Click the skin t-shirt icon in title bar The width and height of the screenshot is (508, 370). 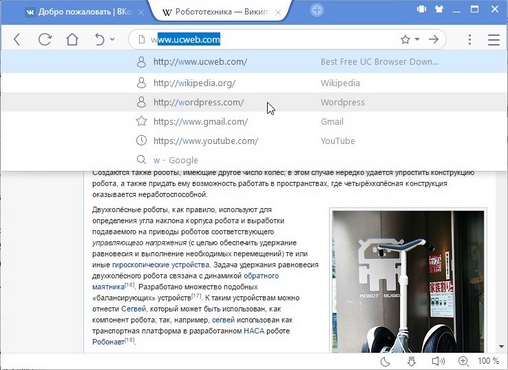439,9
